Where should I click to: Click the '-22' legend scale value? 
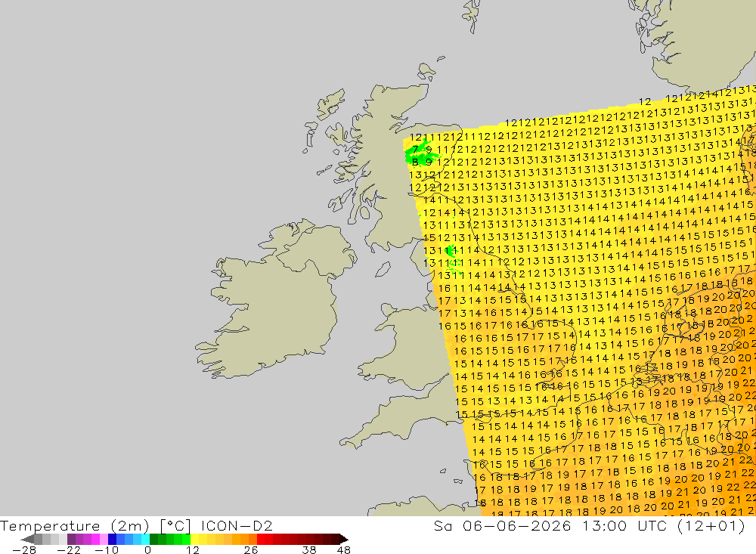[69, 549]
